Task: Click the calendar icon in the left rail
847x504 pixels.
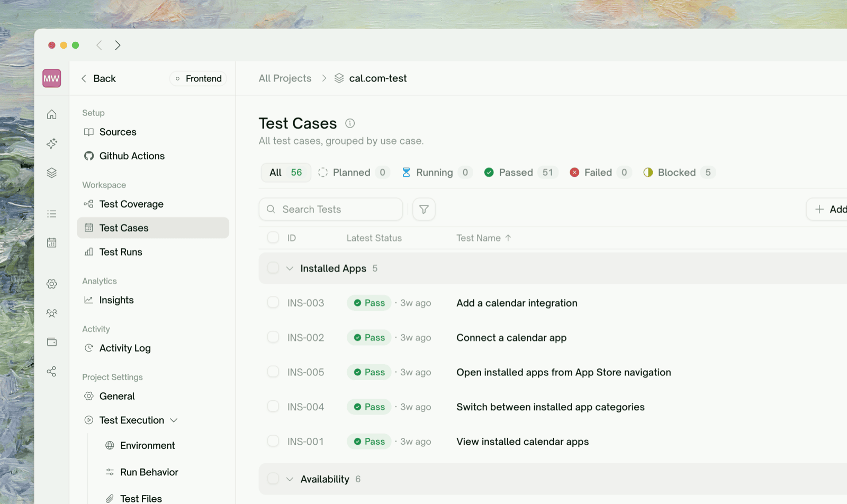Action: 51,242
